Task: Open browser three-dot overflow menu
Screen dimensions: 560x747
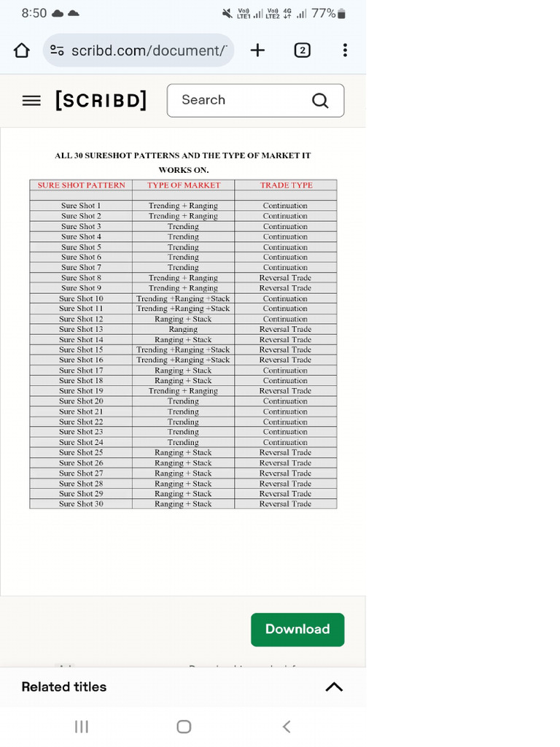Action: [x=345, y=50]
